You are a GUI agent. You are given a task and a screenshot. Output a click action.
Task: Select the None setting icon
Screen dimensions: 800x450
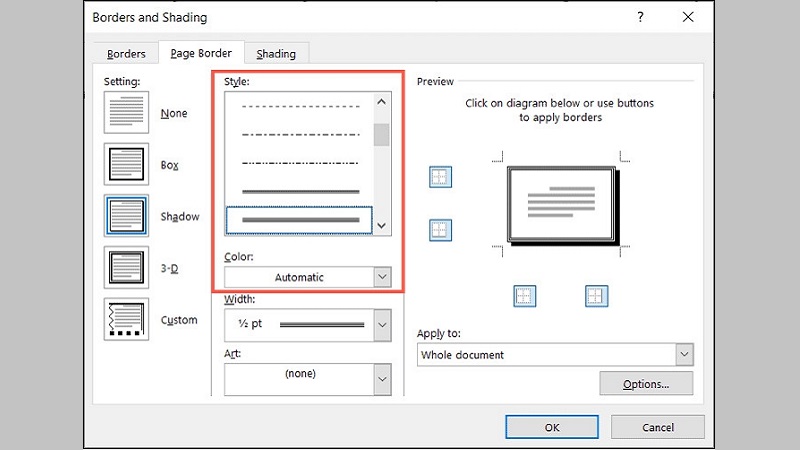pos(126,112)
